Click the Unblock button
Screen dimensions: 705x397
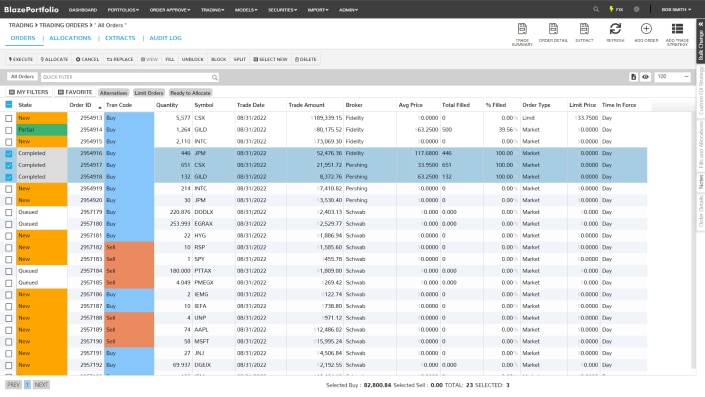click(x=192, y=59)
